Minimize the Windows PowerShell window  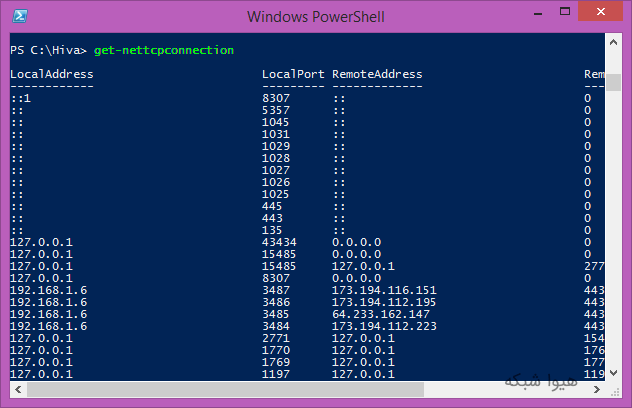point(538,14)
